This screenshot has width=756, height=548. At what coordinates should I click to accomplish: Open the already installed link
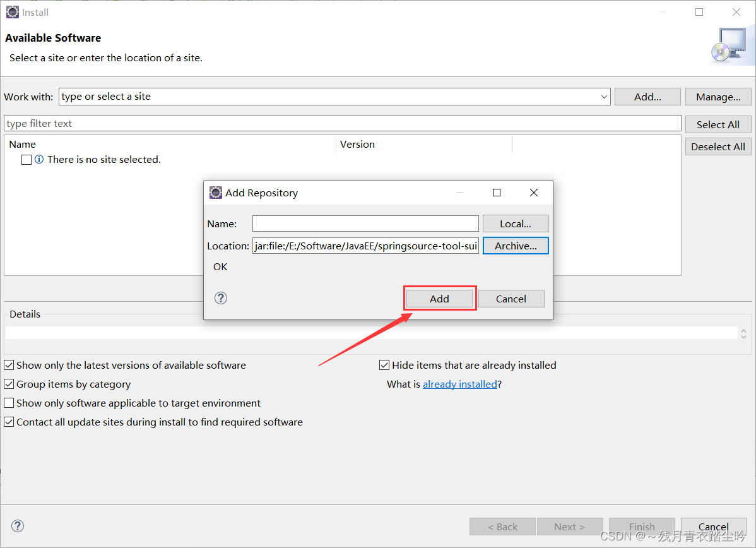(x=460, y=384)
